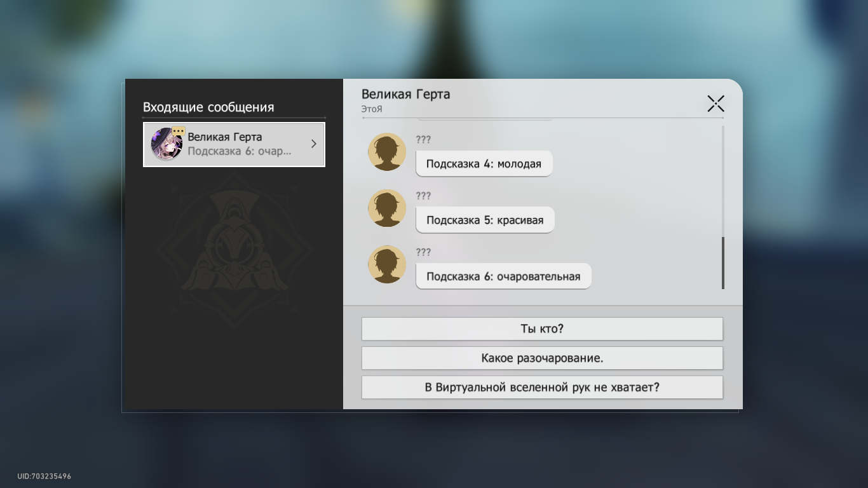This screenshot has width=868, height=488.
Task: Click the "Входящие сообщения" heading
Action: pyautogui.click(x=208, y=107)
